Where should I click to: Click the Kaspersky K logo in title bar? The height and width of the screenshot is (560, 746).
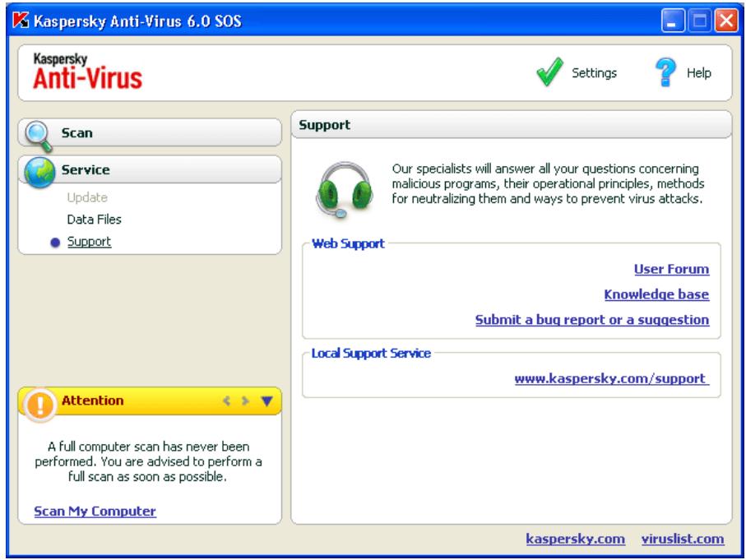pos(21,21)
